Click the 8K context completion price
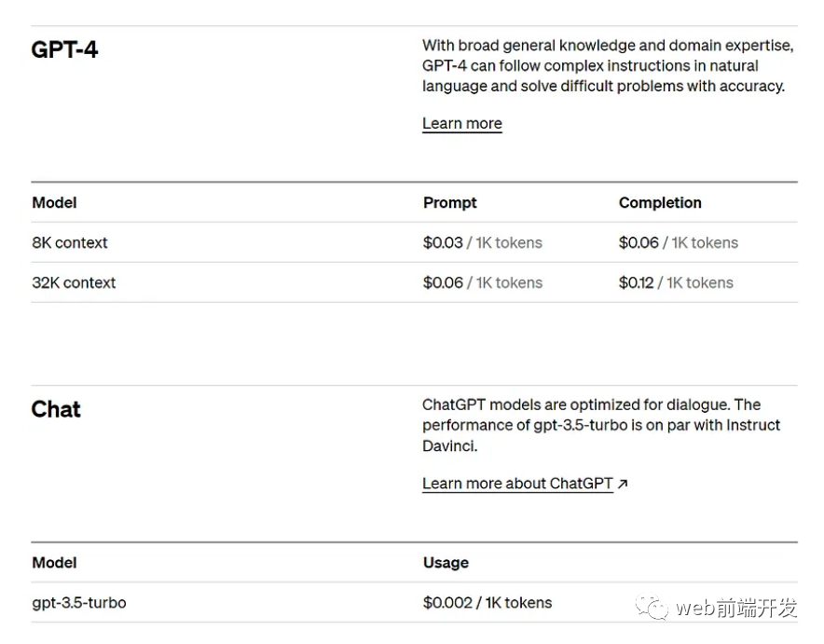 (678, 242)
